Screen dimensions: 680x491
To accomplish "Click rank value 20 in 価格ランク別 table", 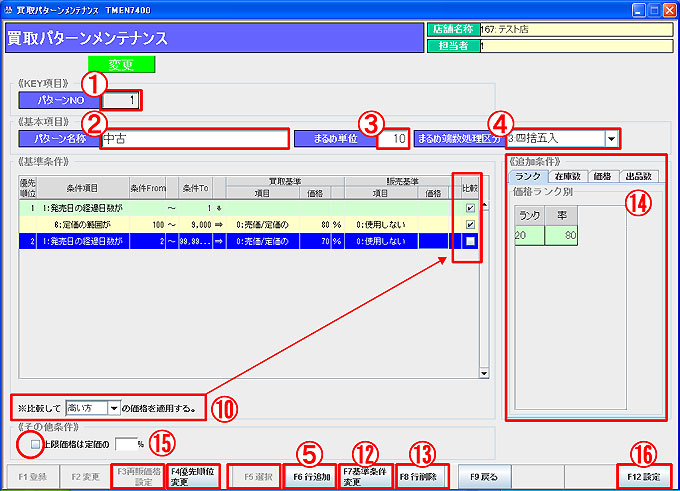I will [529, 236].
